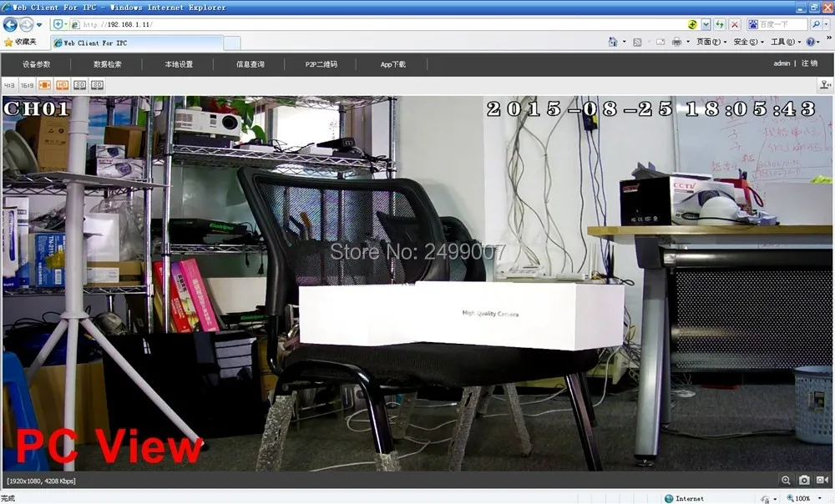The width and height of the screenshot is (835, 504).
Task: Click the Help question mark icon
Action: click(x=810, y=42)
